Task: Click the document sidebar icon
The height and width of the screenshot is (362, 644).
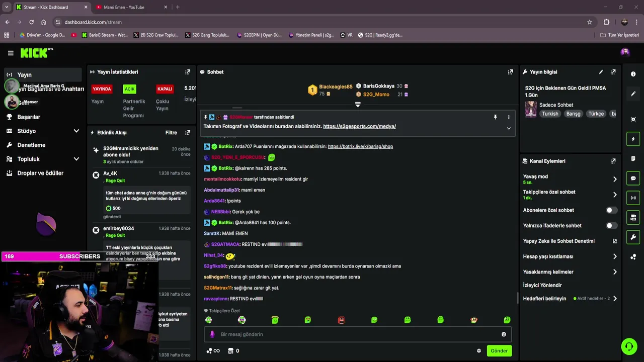Action: [633, 159]
